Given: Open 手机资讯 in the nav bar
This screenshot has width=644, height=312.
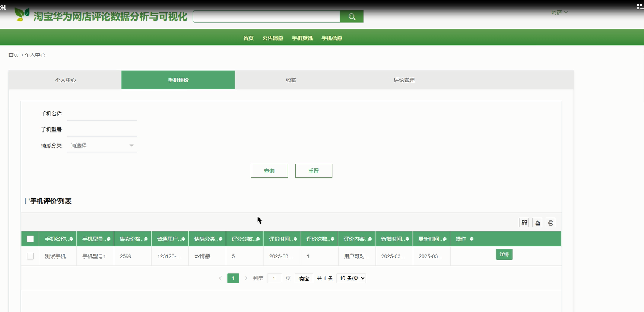Looking at the screenshot, I should tap(302, 38).
